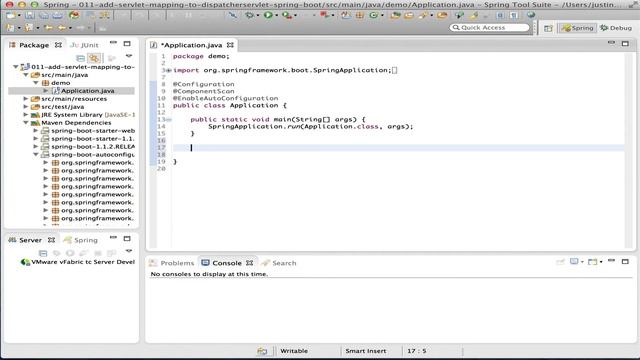Select the spring-boot-1.1.2.RELEASE jar
640x360 pixels.
point(93,147)
